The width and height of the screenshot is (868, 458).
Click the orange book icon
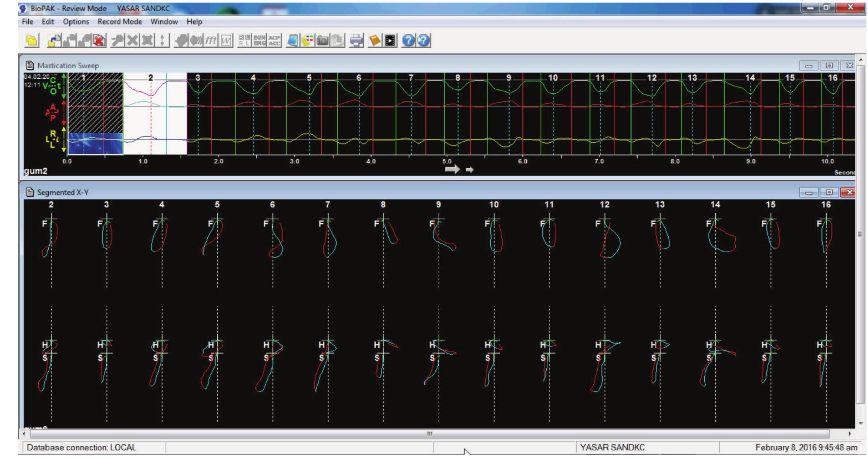[x=375, y=40]
